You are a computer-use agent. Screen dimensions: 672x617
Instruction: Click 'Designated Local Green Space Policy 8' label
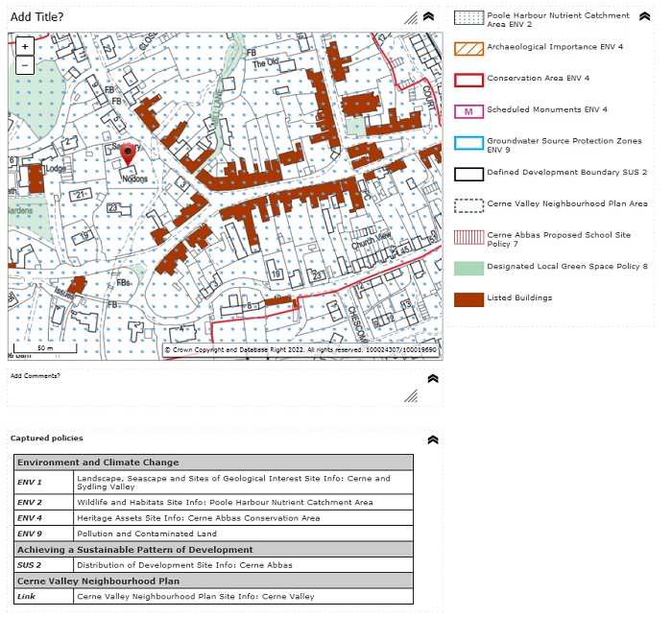click(567, 266)
